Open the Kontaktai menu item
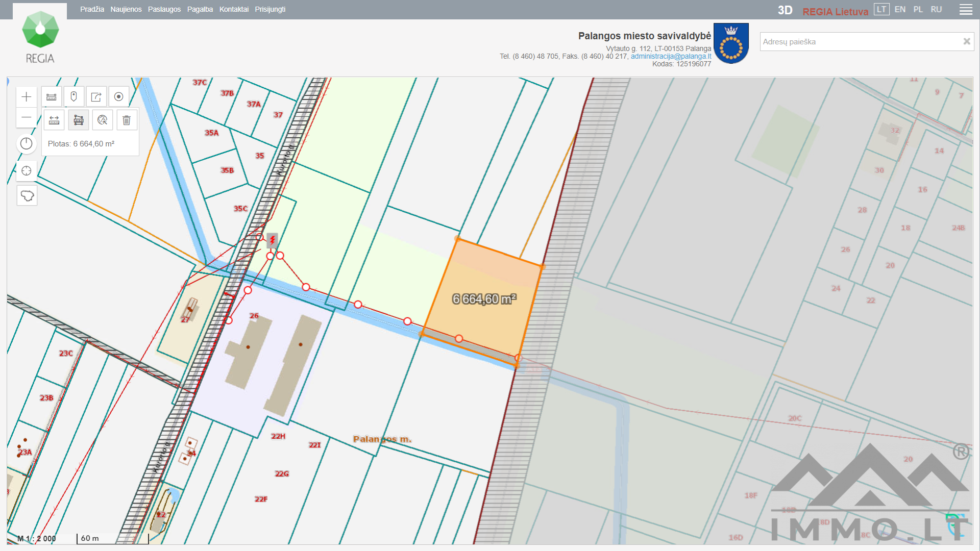Viewport: 980px width, 551px height. pyautogui.click(x=234, y=9)
